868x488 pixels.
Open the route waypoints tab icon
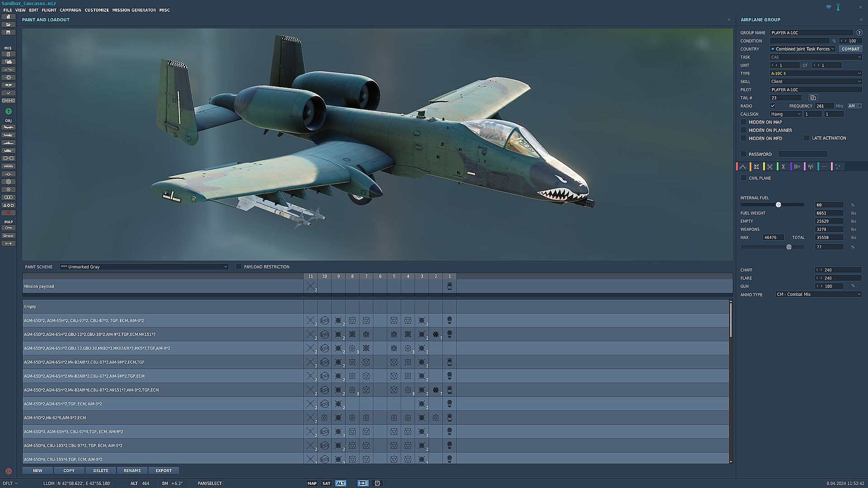pyautogui.click(x=743, y=167)
